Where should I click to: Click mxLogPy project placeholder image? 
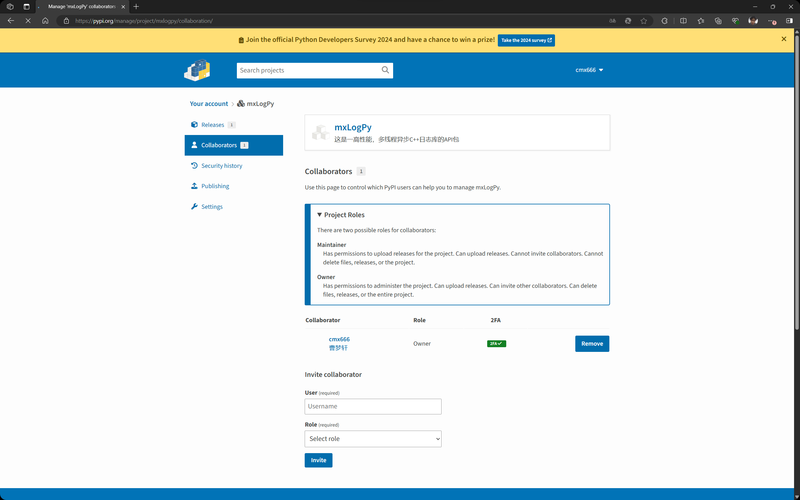point(320,133)
